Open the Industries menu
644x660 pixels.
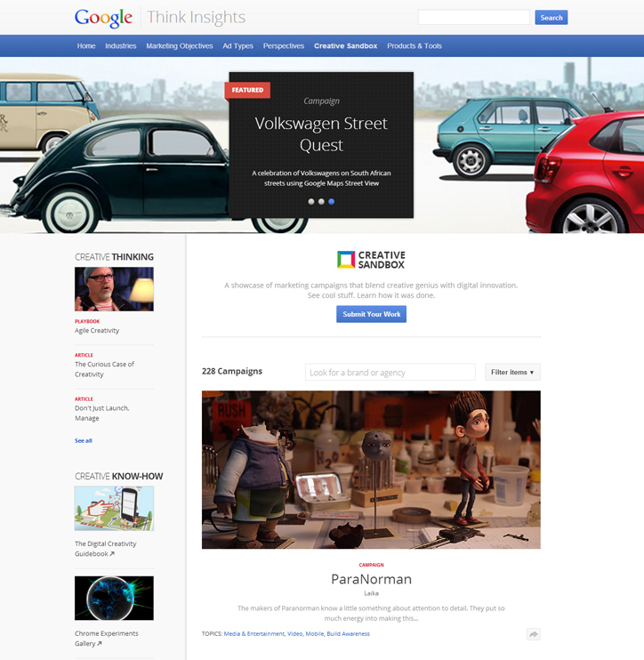pos(121,46)
